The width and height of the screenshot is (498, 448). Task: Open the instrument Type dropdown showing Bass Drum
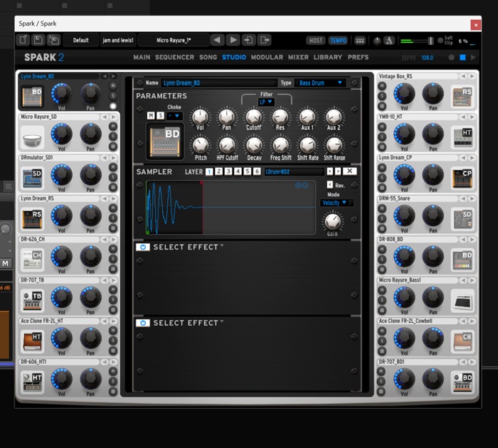(320, 83)
